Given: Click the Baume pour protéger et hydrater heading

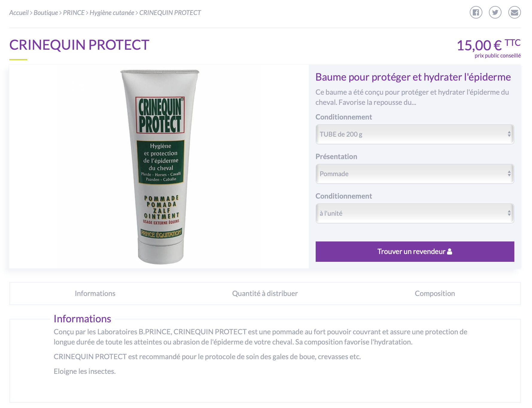Looking at the screenshot, I should [x=413, y=77].
